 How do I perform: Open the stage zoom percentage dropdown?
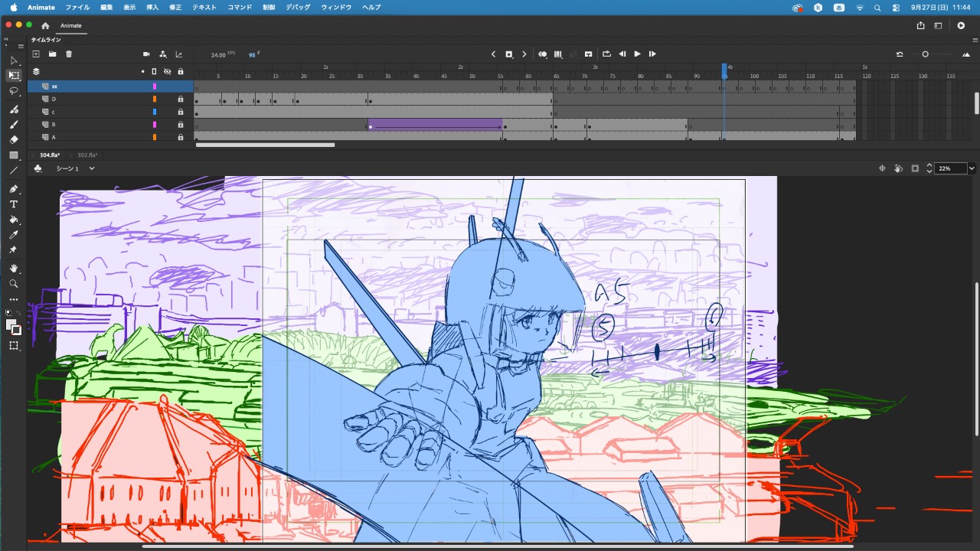click(x=972, y=168)
